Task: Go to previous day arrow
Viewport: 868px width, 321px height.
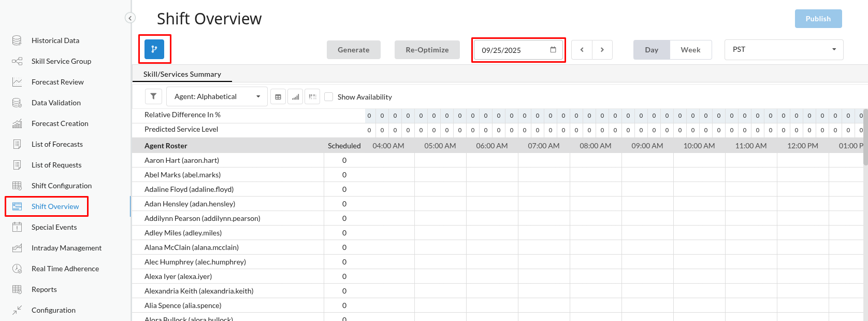Action: coord(582,50)
